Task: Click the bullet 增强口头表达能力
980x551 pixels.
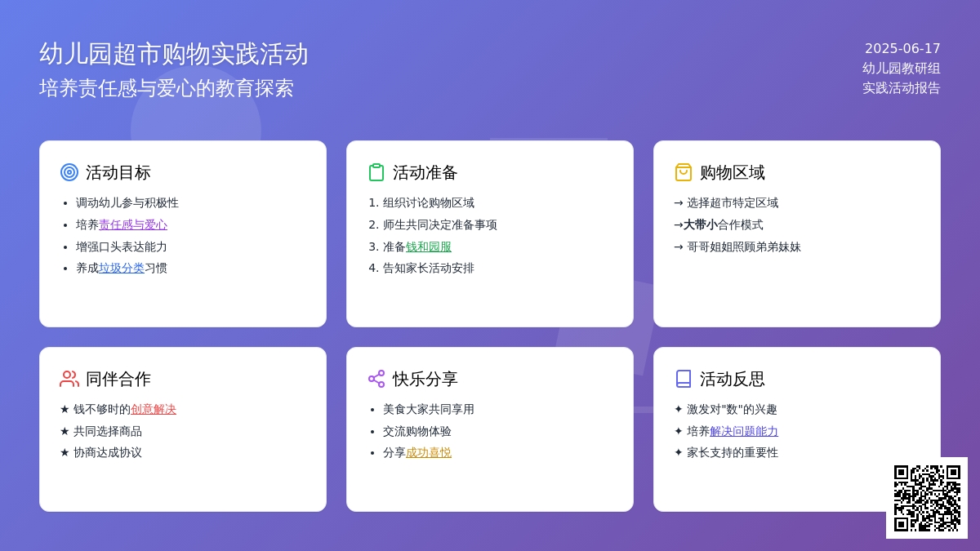Action: 122,247
